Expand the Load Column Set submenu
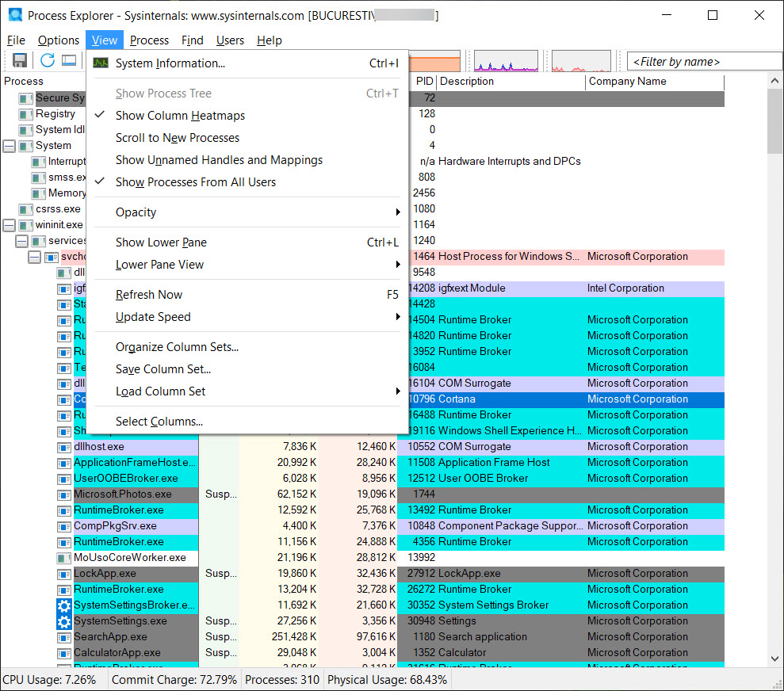Image resolution: width=784 pixels, height=691 pixels. [247, 391]
